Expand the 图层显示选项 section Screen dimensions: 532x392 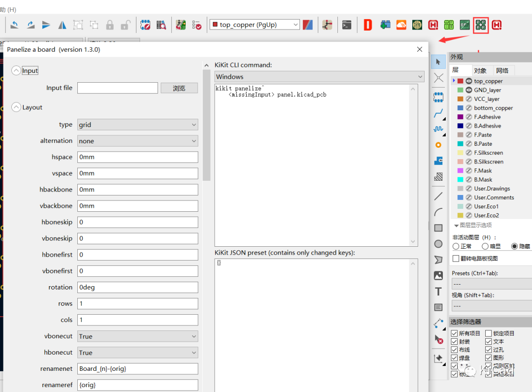coord(456,226)
